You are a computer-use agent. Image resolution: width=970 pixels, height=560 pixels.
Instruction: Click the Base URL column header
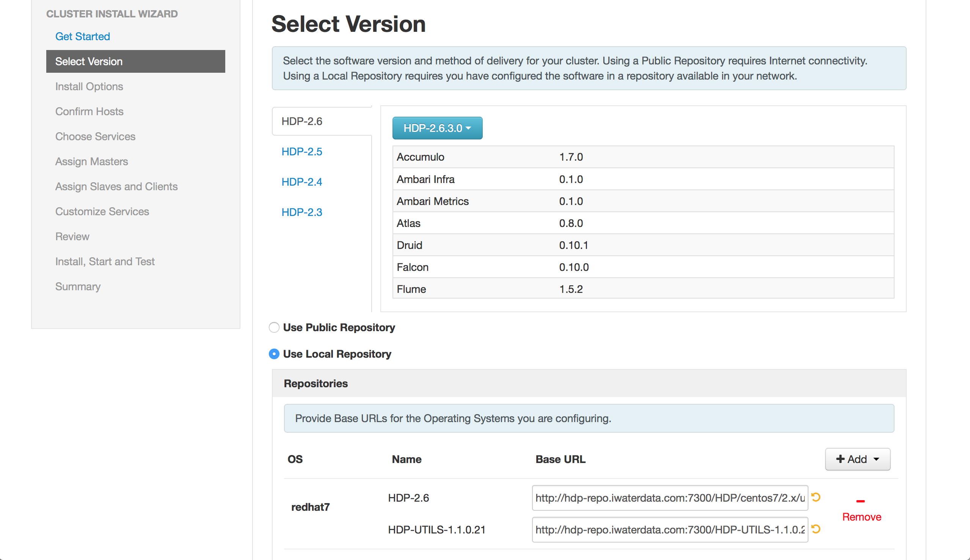coord(560,459)
